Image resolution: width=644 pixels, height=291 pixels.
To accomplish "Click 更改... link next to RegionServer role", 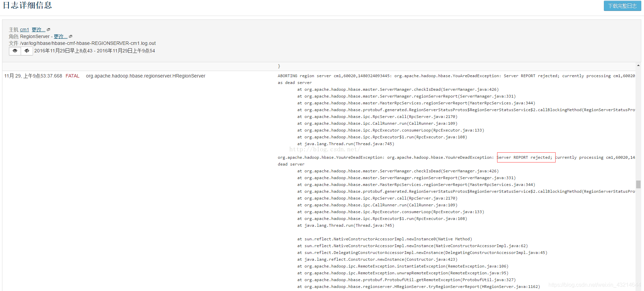I will [61, 36].
